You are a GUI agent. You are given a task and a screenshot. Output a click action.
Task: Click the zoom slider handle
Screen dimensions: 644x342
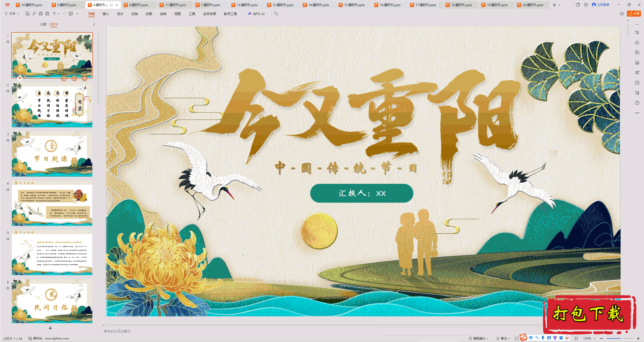click(622, 338)
